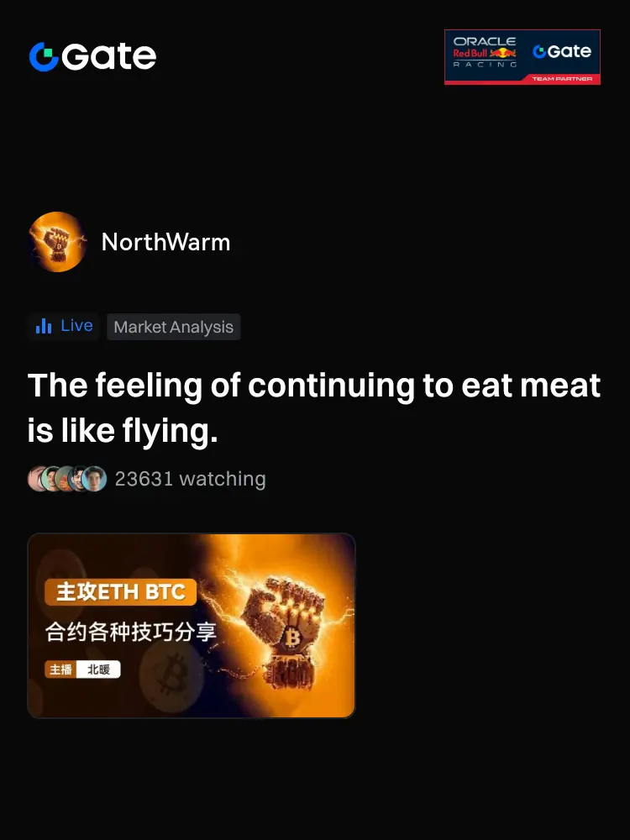Click the first viewer avatar in the stack
630x840 pixels.
point(36,479)
